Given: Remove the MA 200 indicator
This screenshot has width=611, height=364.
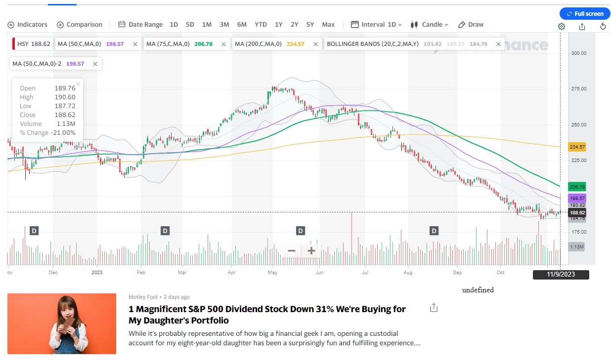Looking at the screenshot, I should 314,44.
